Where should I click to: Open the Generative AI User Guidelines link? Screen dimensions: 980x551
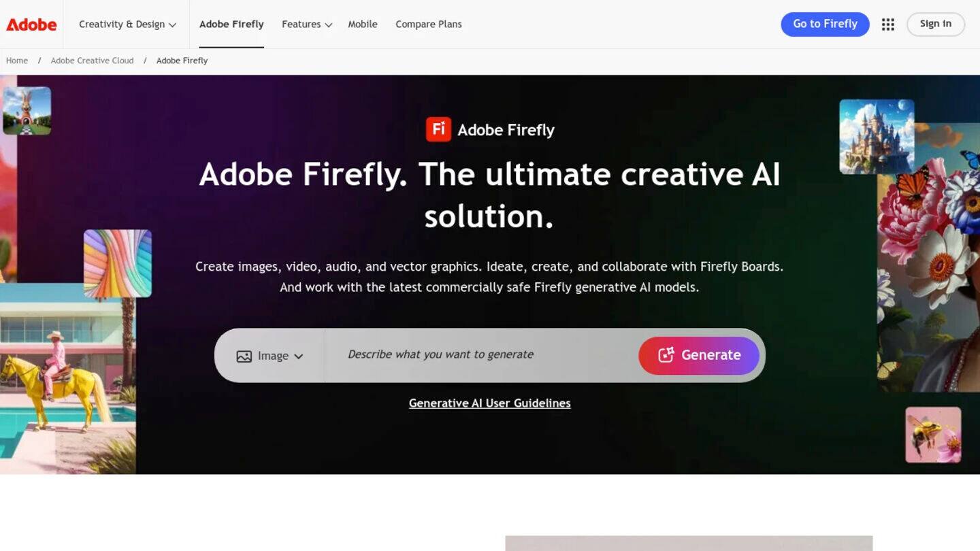point(489,403)
